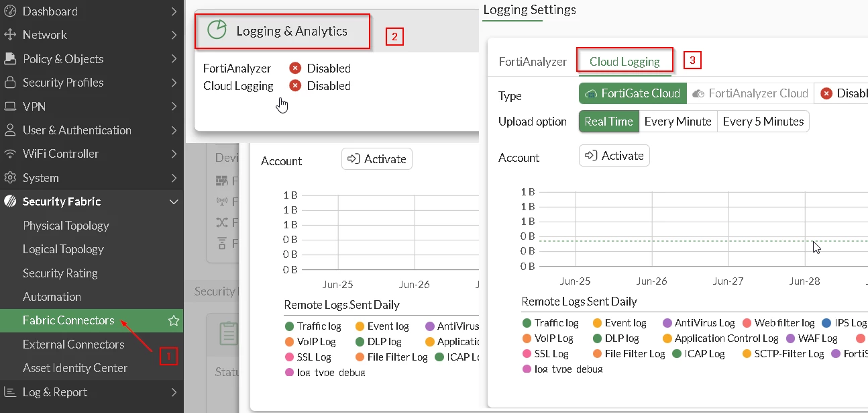Click the red disabled icon beside FortiAnalyzer
The height and width of the screenshot is (413, 868).
pyautogui.click(x=295, y=68)
